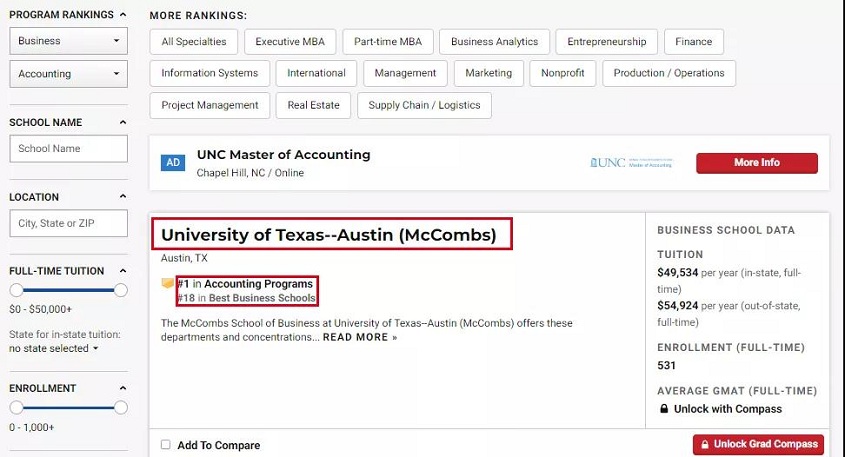
Task: Select the Supply Chain / Logistics ranking
Action: click(x=424, y=105)
